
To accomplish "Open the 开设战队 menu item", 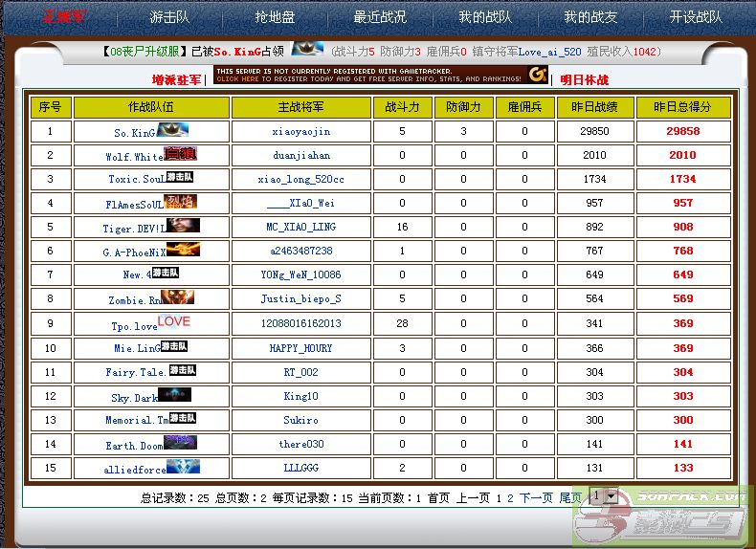I will coord(696,17).
